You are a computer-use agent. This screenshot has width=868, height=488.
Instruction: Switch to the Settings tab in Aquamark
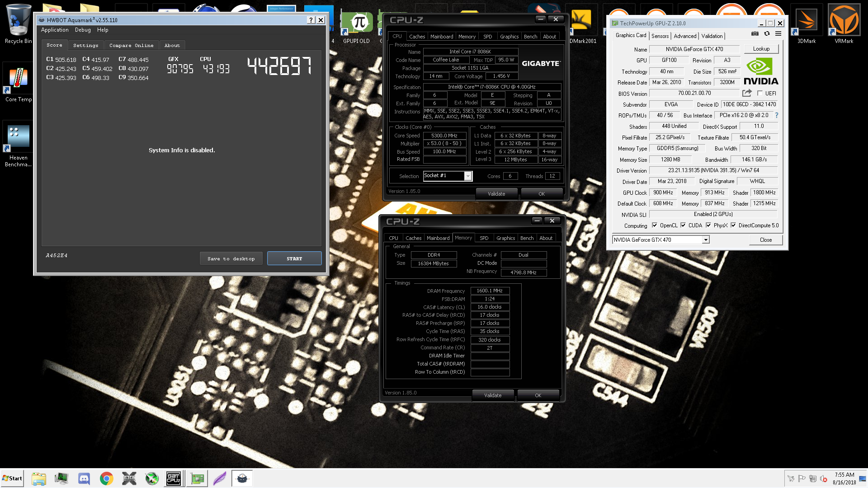(x=85, y=45)
